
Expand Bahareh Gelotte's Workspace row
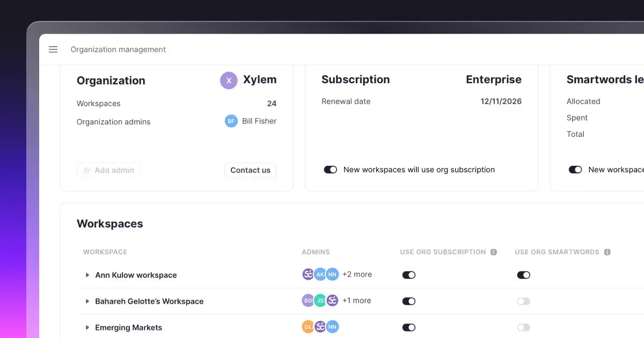coord(87,301)
